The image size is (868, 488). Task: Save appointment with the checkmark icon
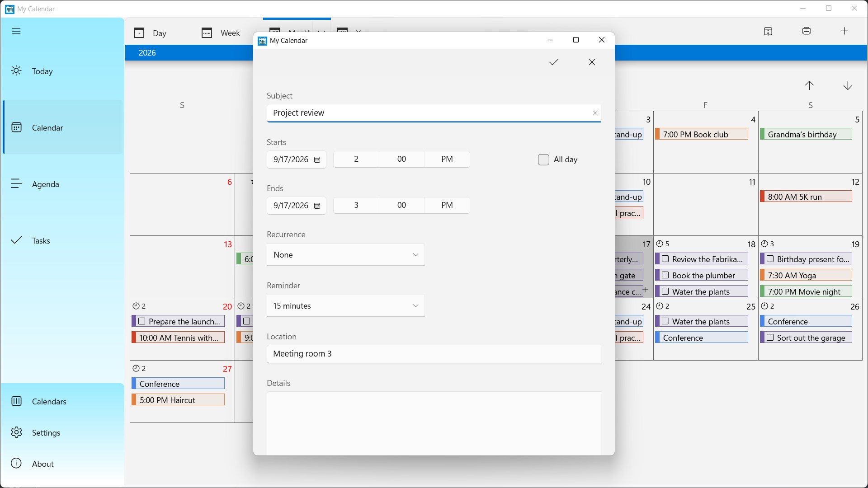[x=554, y=62]
